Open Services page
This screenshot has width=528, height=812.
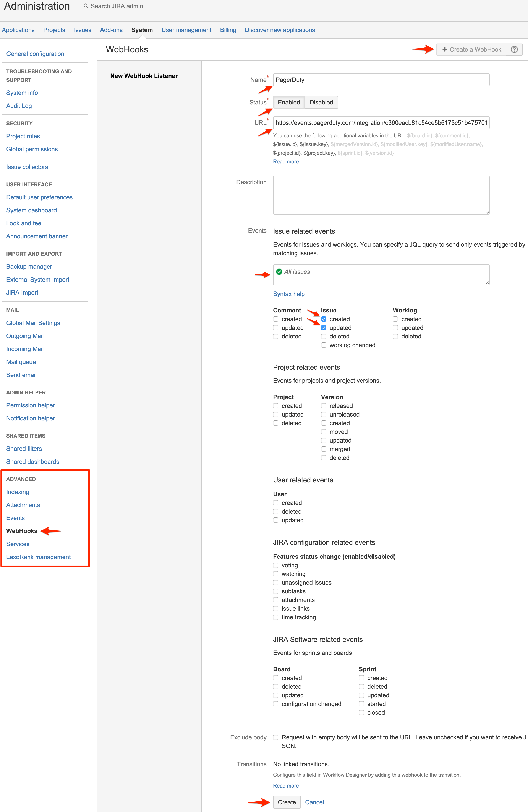coord(18,544)
